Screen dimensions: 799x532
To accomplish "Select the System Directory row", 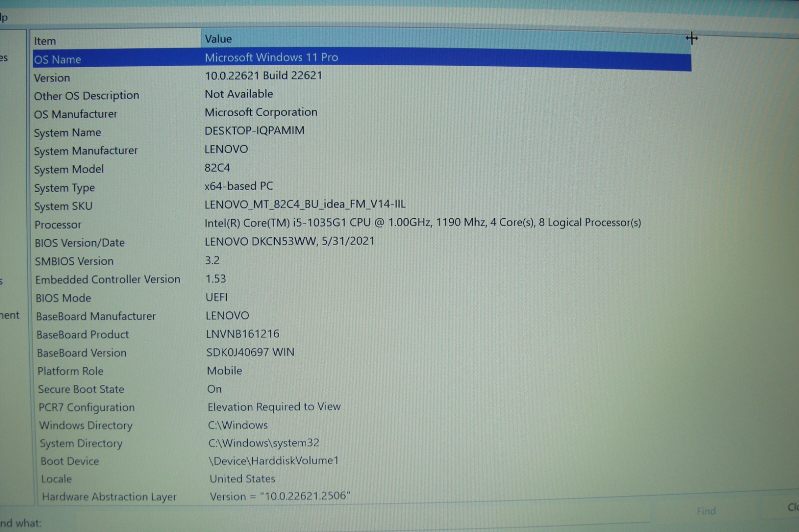I will [81, 443].
